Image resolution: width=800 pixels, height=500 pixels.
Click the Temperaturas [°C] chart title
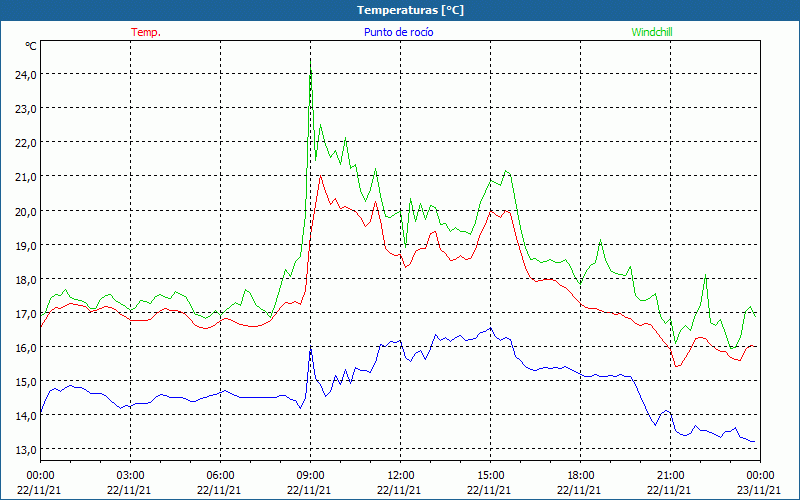pyautogui.click(x=410, y=10)
